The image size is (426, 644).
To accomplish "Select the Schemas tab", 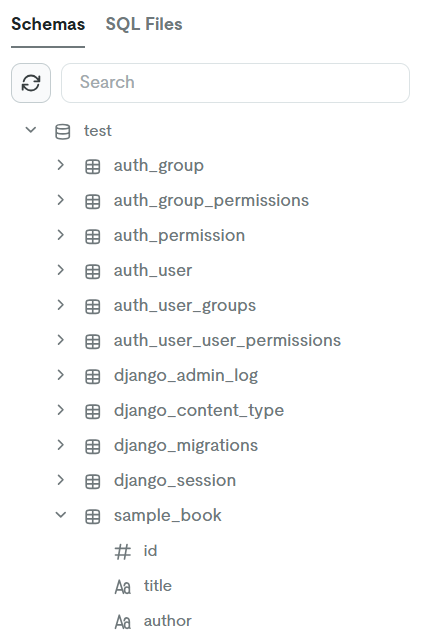I will point(48,24).
